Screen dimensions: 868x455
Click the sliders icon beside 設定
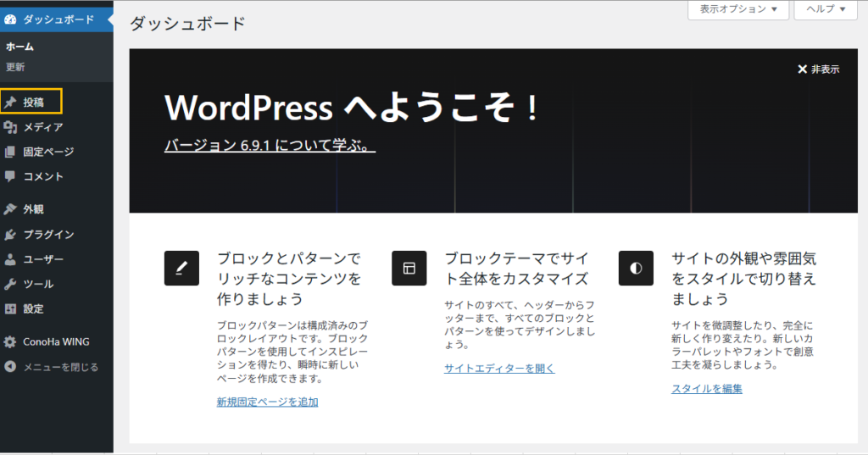click(10, 309)
